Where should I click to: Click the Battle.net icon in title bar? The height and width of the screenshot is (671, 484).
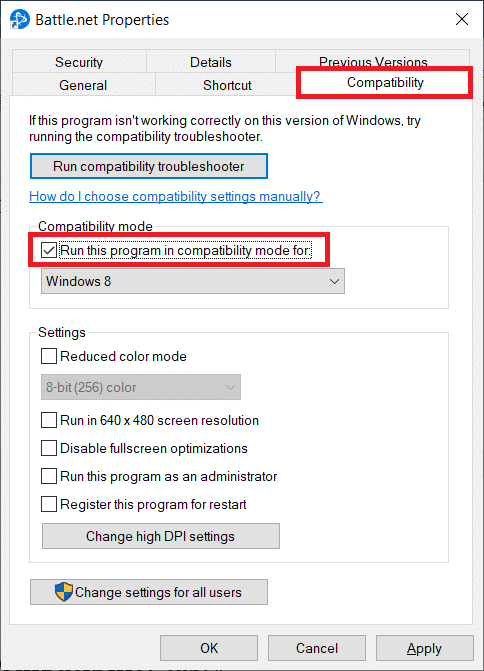click(x=20, y=20)
